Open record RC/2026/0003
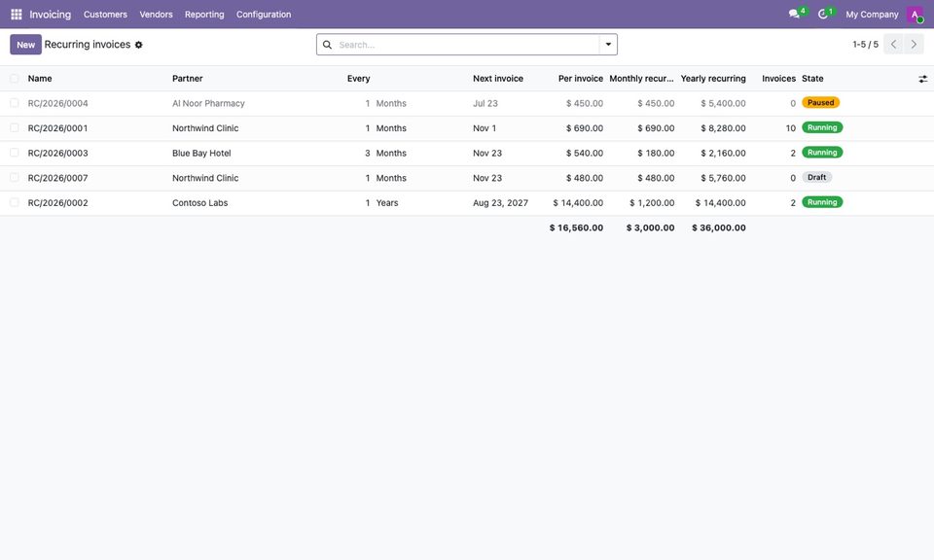This screenshot has height=560, width=934. pyautogui.click(x=57, y=154)
